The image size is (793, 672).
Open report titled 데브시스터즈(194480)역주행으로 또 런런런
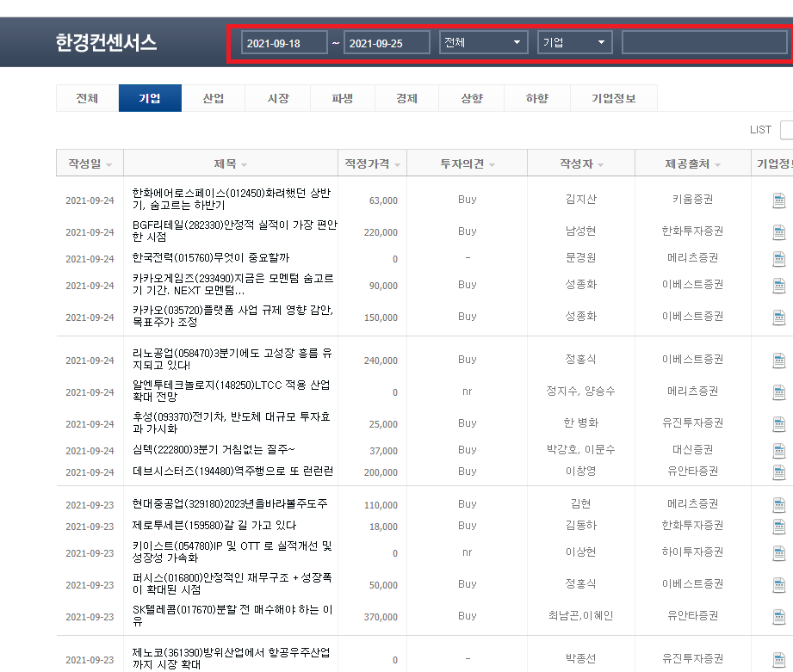(x=232, y=471)
